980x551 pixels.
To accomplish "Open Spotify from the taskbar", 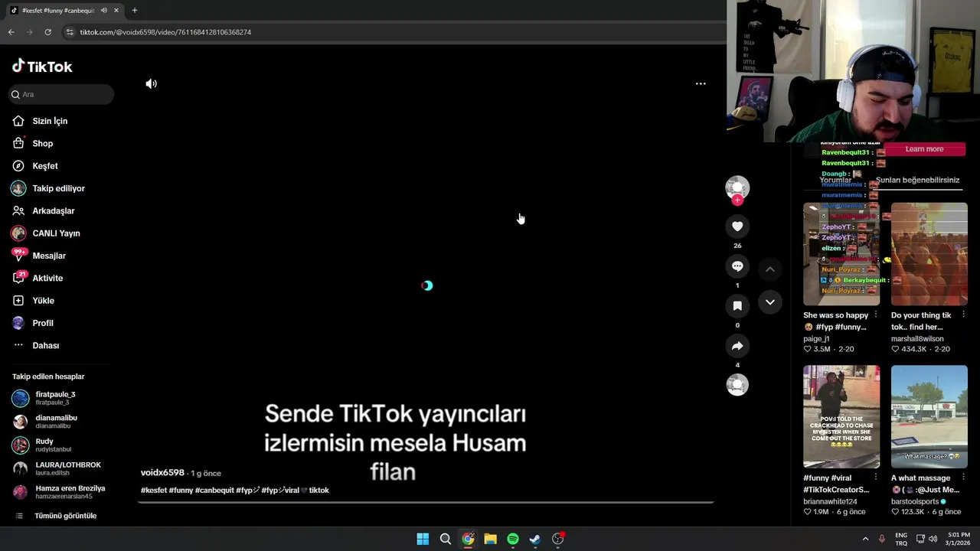I will point(513,539).
